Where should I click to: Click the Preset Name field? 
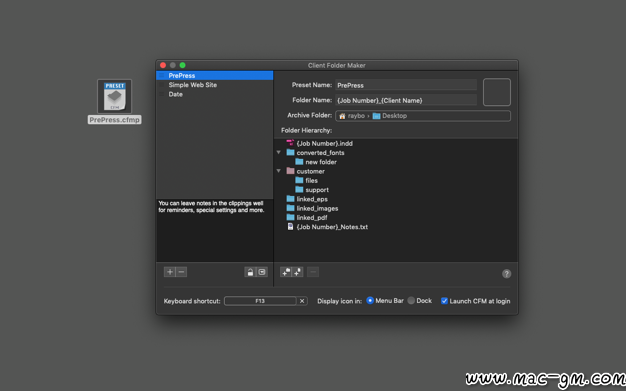point(406,85)
